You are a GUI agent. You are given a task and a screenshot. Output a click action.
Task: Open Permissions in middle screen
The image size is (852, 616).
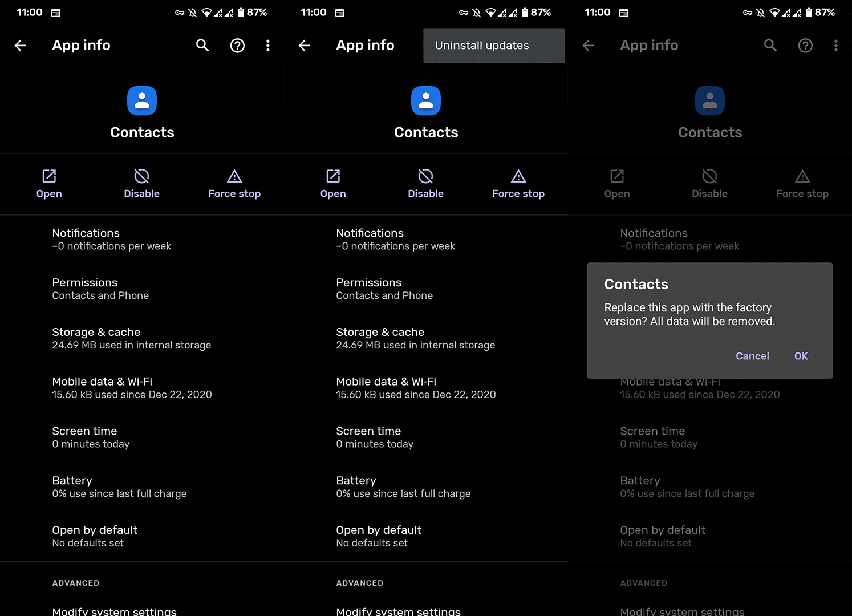point(426,289)
